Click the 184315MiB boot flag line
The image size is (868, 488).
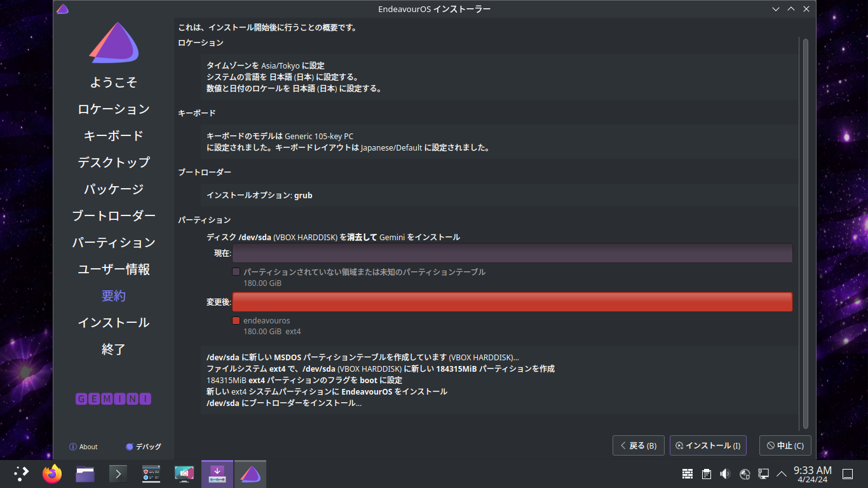coord(304,380)
